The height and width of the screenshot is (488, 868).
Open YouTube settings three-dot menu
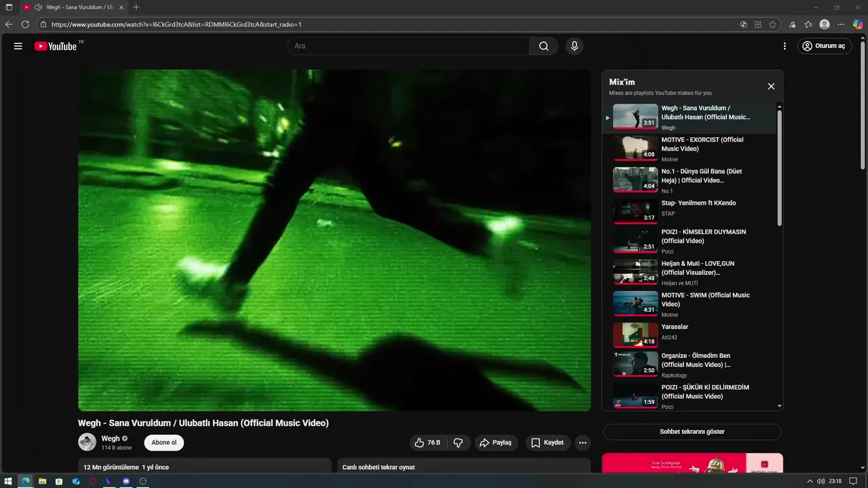pos(785,46)
